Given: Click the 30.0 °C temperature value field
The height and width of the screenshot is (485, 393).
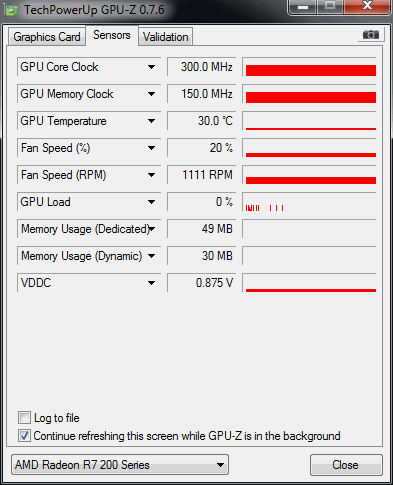Looking at the screenshot, I should (201, 121).
